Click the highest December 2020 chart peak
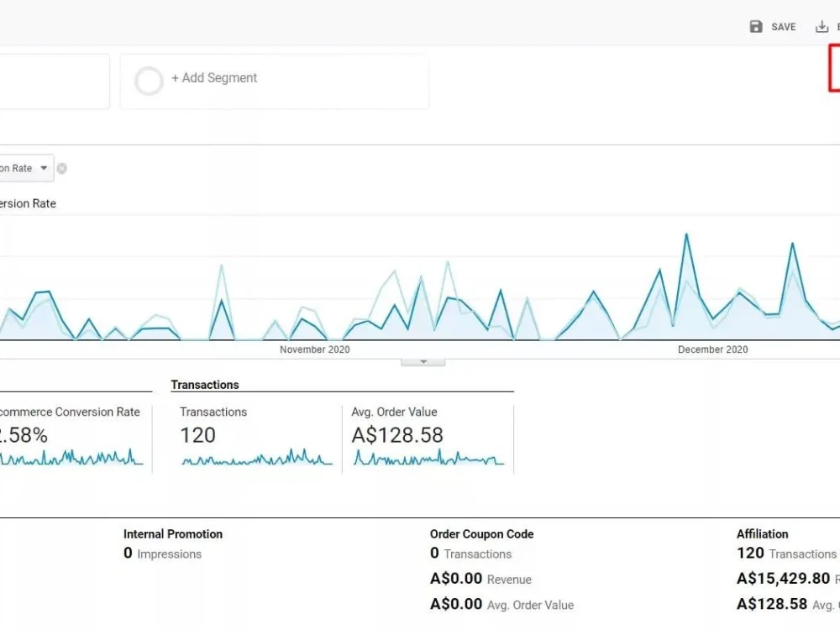Viewport: 840px width, 630px height. pyautogui.click(x=686, y=234)
